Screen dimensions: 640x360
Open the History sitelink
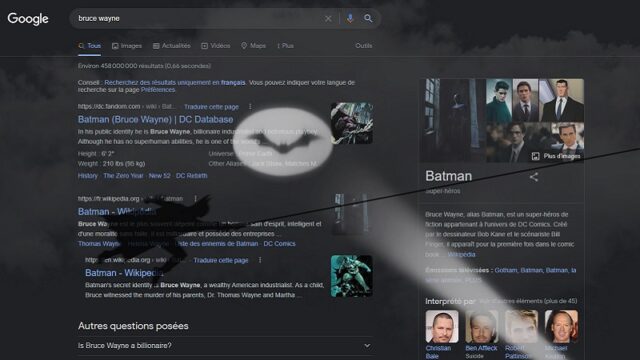click(88, 176)
